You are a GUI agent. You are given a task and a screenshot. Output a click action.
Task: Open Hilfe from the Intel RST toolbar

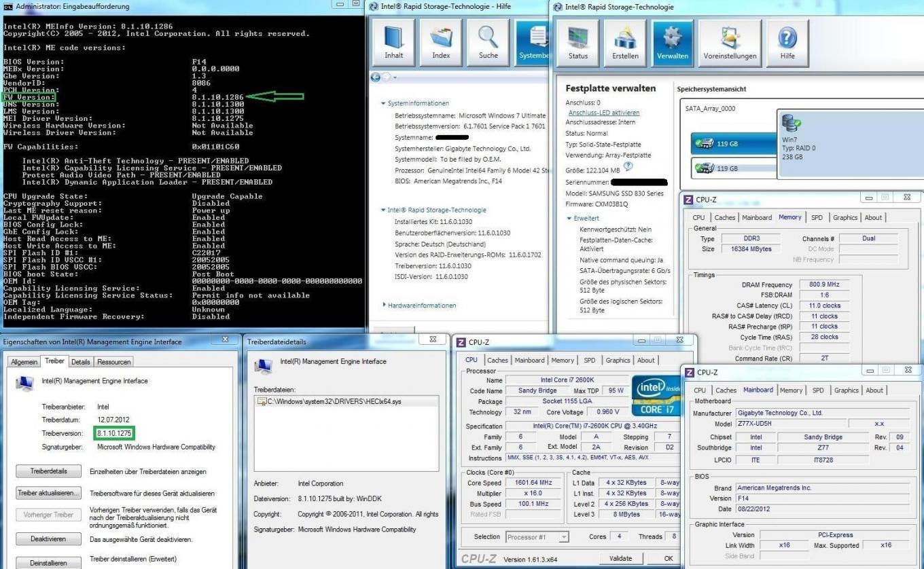787,43
